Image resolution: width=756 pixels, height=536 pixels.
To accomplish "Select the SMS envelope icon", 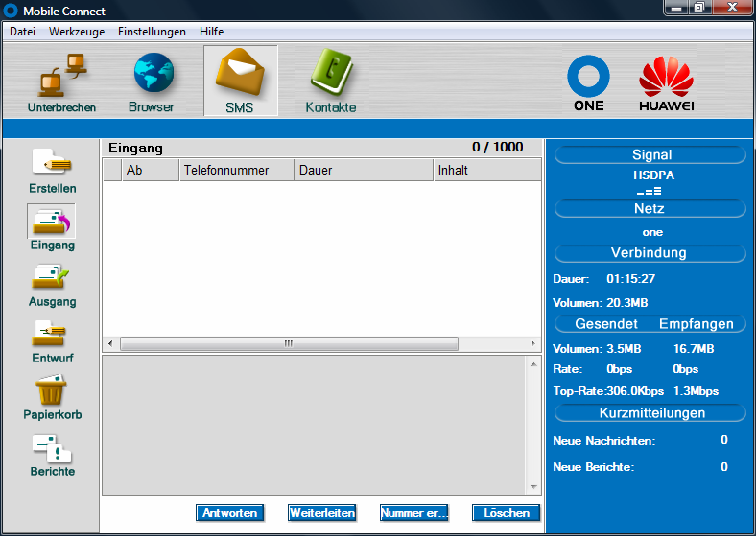I will [x=240, y=81].
